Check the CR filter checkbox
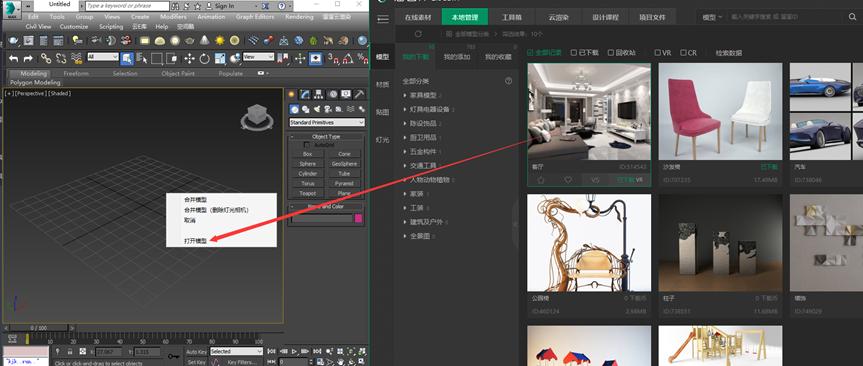Image resolution: width=863 pixels, height=366 pixels. click(683, 53)
